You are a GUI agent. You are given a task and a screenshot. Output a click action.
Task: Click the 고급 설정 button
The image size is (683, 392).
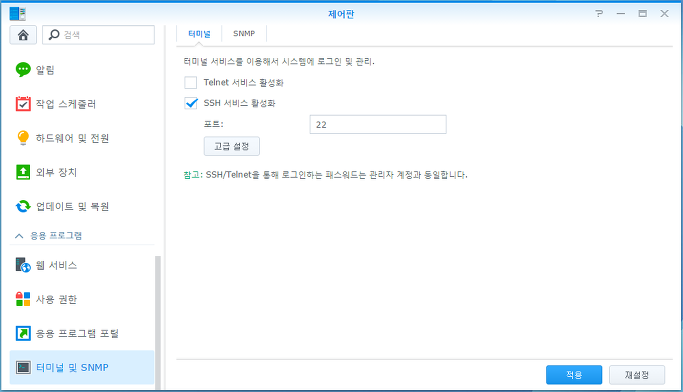[232, 146]
